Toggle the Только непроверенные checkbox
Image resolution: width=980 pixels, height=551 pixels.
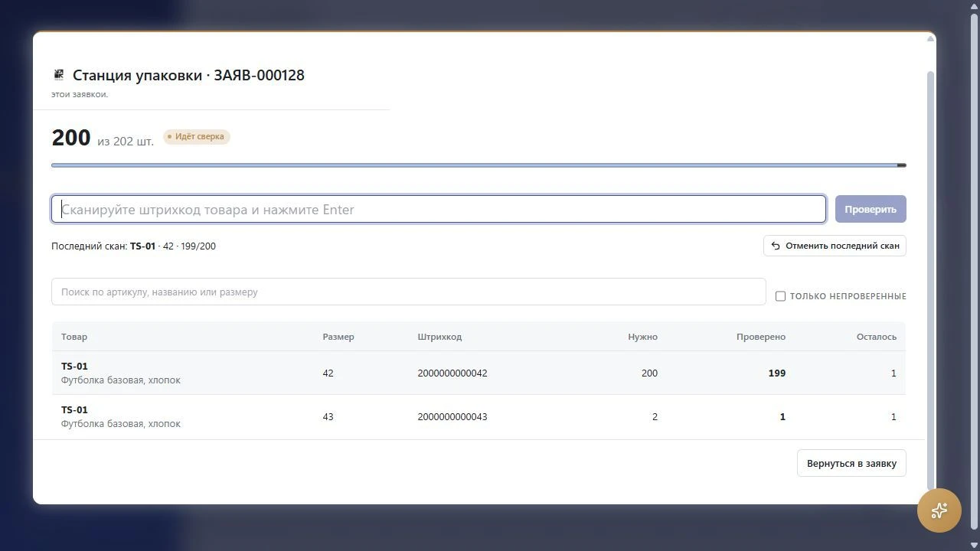coord(780,296)
